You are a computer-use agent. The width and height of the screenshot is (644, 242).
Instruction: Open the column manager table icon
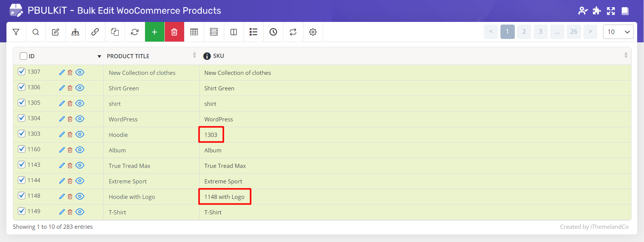click(x=194, y=32)
